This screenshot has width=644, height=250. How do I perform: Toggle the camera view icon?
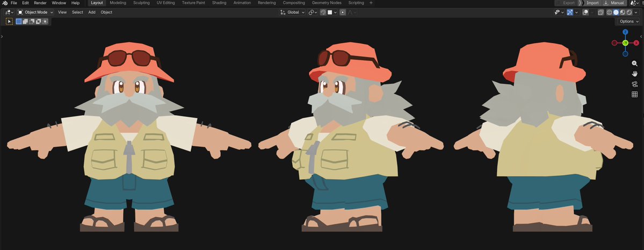tap(634, 84)
